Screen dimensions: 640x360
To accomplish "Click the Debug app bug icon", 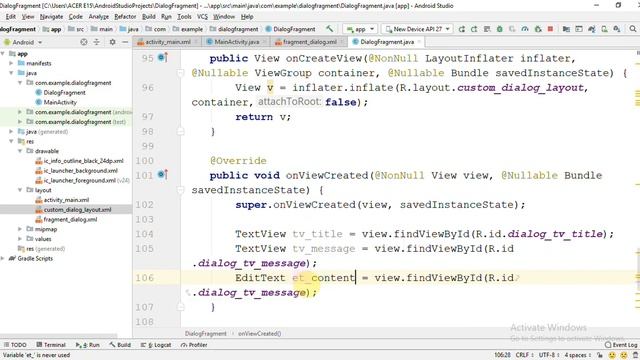I will 500,29.
